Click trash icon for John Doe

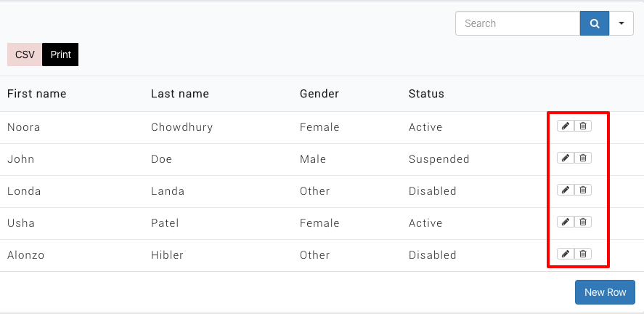[583, 158]
